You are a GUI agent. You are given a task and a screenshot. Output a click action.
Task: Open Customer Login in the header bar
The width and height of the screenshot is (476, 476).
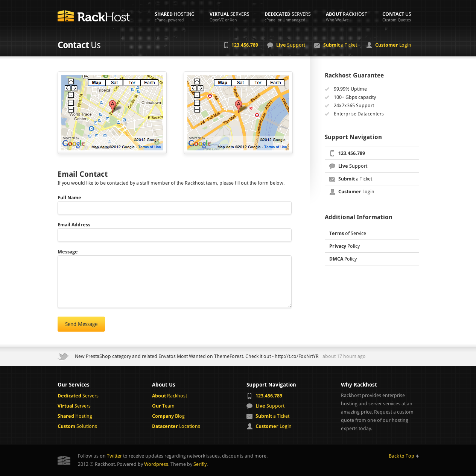click(x=392, y=45)
